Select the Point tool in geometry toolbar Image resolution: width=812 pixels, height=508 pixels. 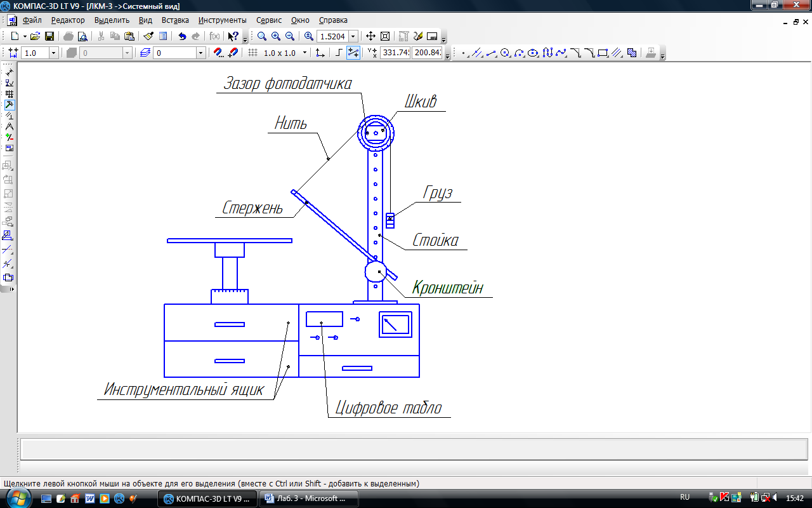[464, 53]
